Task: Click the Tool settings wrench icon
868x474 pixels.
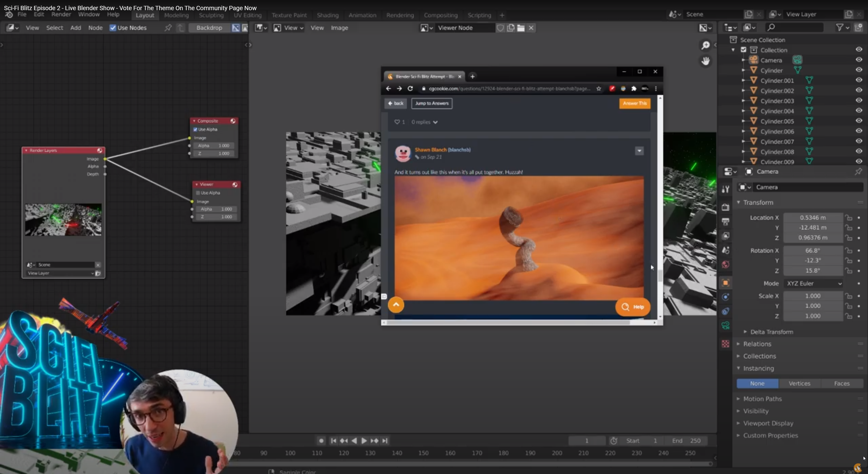Action: tap(725, 189)
